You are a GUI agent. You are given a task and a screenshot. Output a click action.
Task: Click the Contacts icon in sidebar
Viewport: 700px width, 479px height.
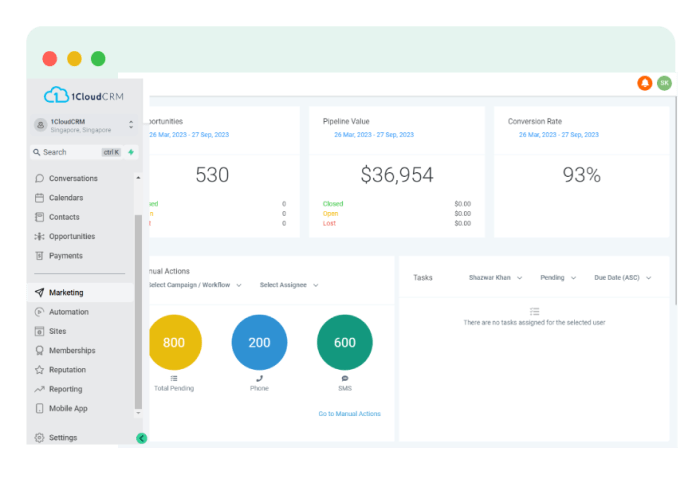pos(39,217)
